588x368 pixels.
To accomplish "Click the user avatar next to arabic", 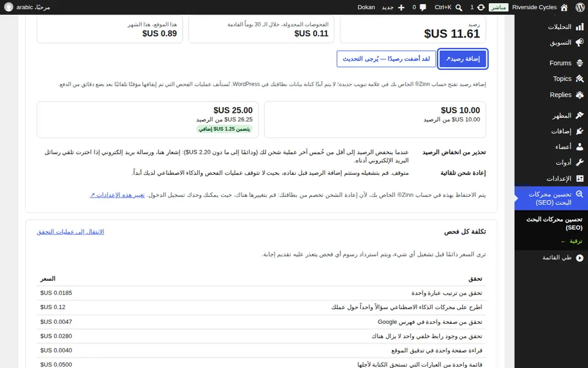I will pos(9,7).
